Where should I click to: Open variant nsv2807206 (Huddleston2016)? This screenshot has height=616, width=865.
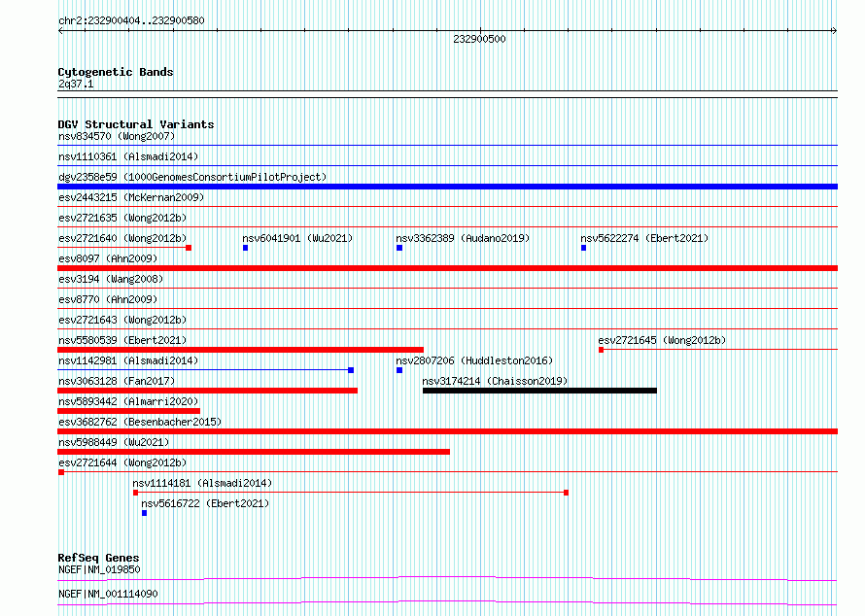pos(474,360)
